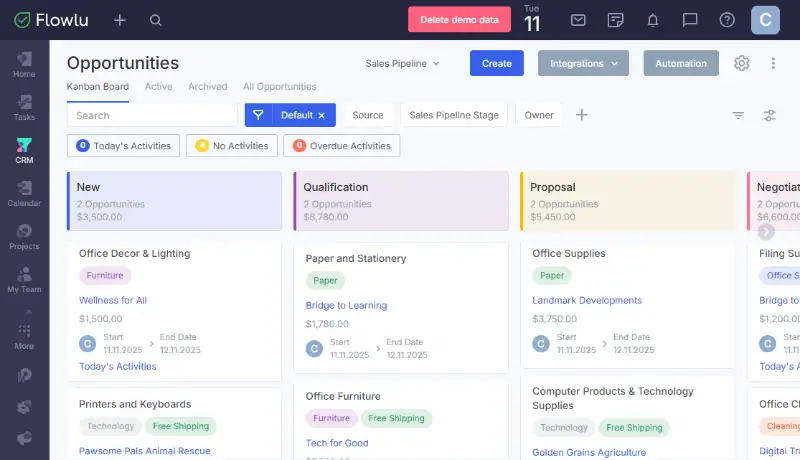Viewport: 800px width, 460px height.
Task: Open Tasks in sidebar
Action: pos(24,108)
